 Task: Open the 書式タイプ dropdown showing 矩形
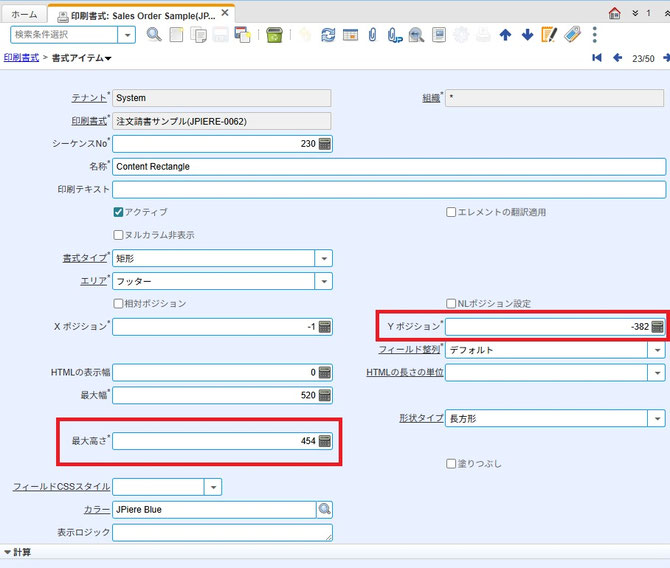click(324, 259)
